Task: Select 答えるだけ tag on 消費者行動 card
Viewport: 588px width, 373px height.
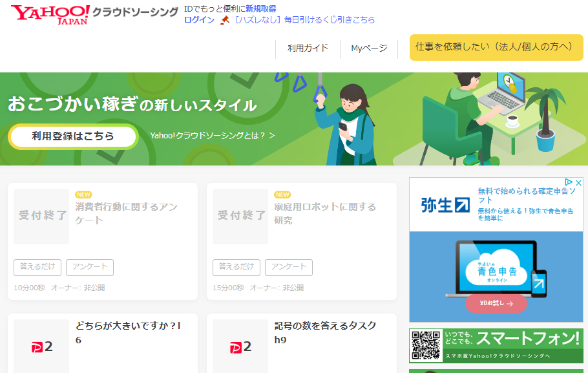Action: tap(37, 267)
